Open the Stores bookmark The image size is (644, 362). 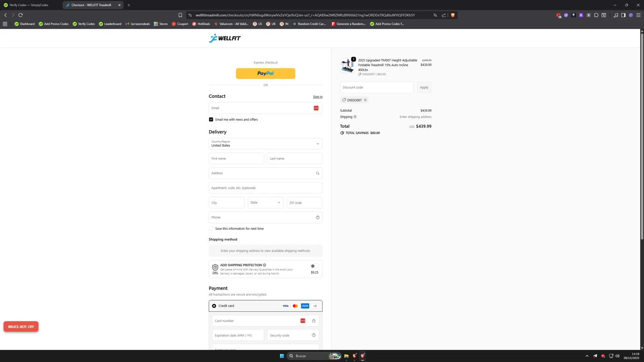point(161,24)
